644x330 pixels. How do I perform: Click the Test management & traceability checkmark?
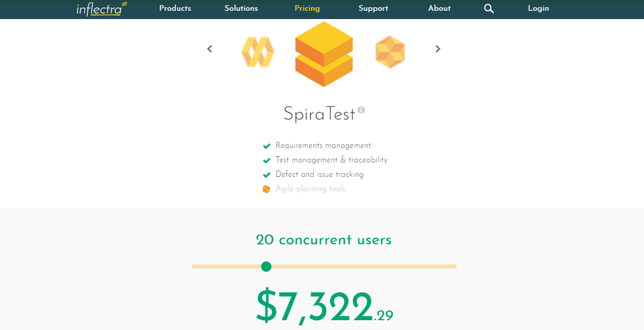point(267,160)
